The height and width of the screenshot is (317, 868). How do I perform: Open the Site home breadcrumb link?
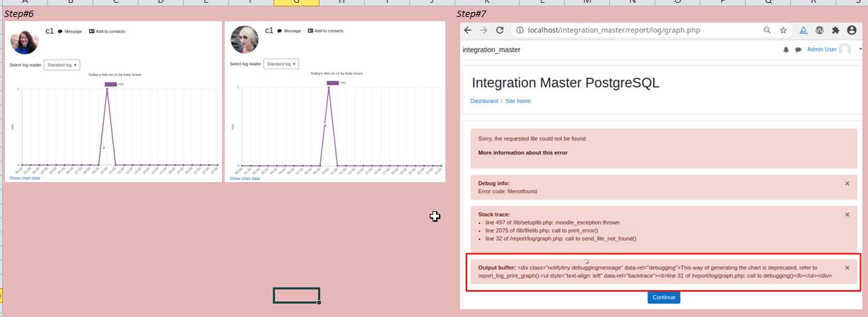click(518, 101)
